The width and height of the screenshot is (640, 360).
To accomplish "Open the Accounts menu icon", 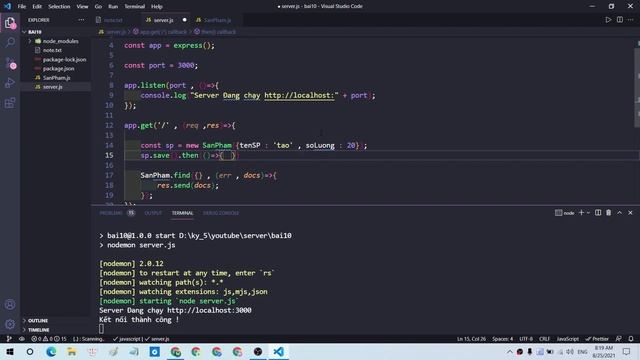I will 10,304.
